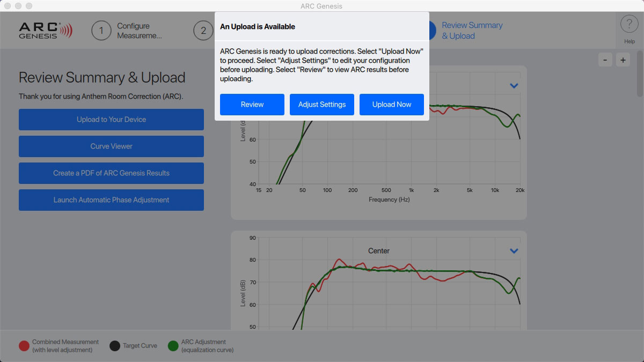The width and height of the screenshot is (644, 362).
Task: Launch Automatic Phase Adjustment
Action: coord(111,200)
